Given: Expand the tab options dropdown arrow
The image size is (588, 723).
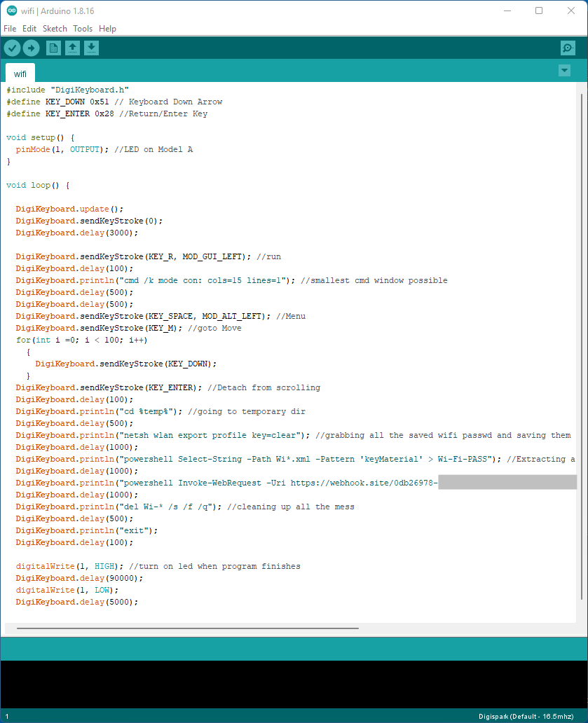Looking at the screenshot, I should [x=564, y=71].
